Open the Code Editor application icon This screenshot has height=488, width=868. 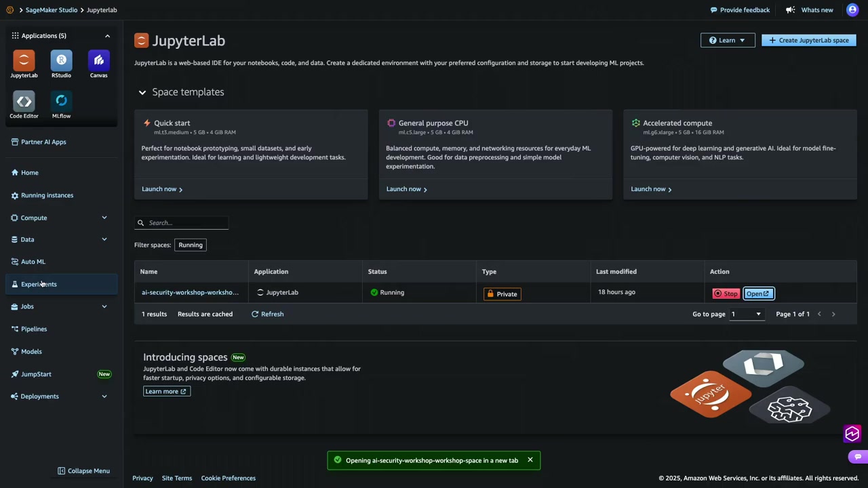[24, 102]
